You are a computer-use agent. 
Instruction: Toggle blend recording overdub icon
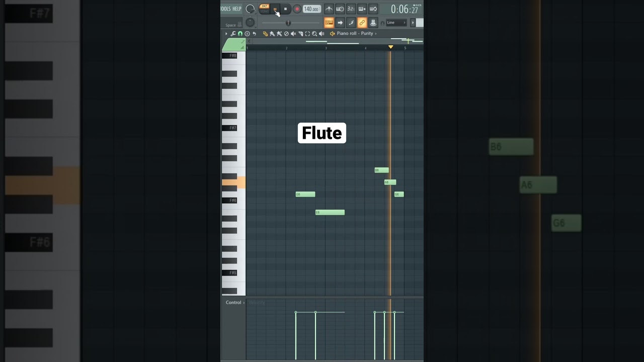pos(362,9)
